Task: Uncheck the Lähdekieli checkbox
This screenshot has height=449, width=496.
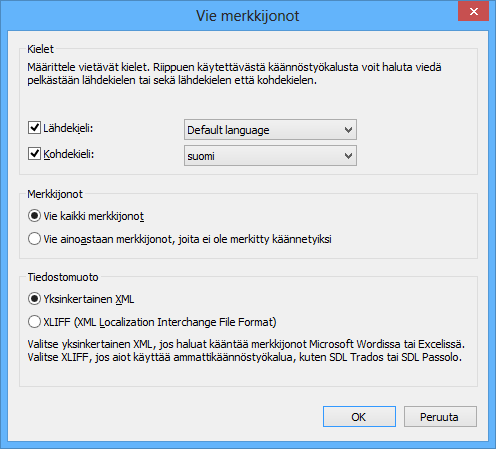Action: tap(34, 128)
